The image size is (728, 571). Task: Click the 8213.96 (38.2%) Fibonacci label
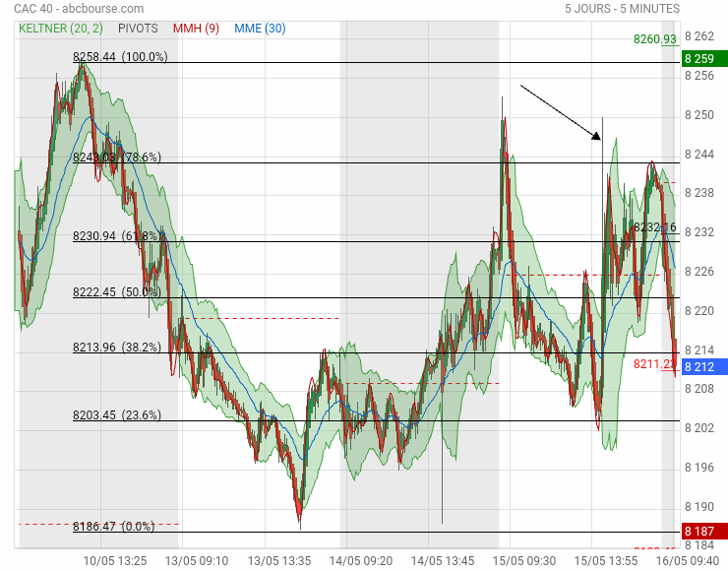(x=117, y=348)
